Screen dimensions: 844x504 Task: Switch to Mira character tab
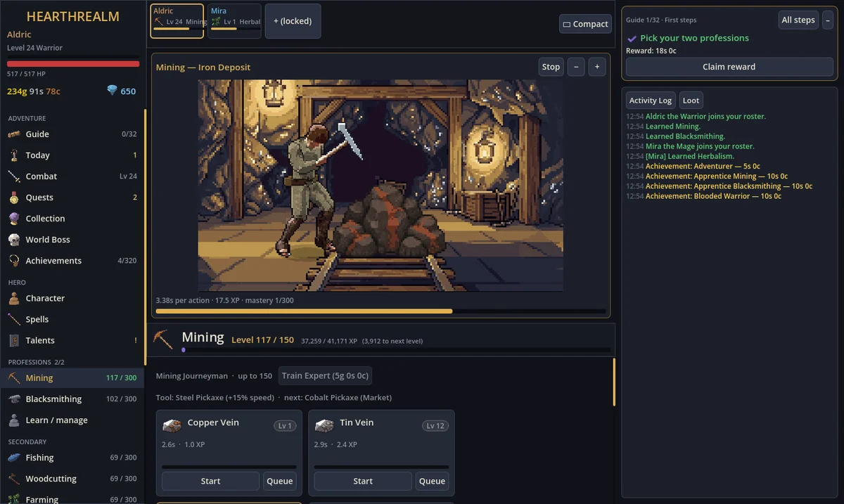234,20
